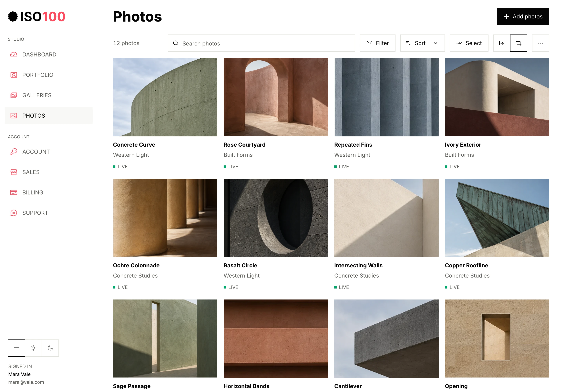Click LIVE status under Basalt Circle
The height and width of the screenshot is (392, 565).
coord(231,287)
